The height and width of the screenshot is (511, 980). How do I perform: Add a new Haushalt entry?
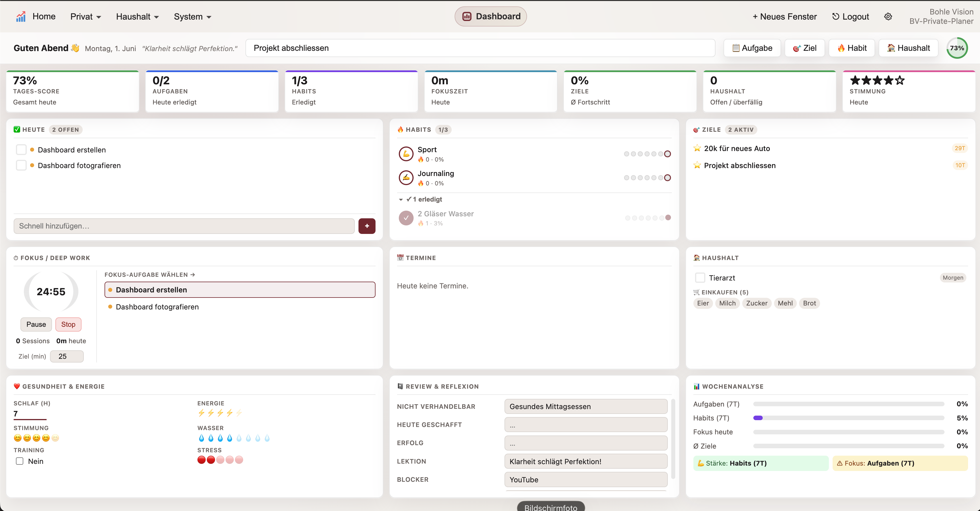(x=908, y=48)
